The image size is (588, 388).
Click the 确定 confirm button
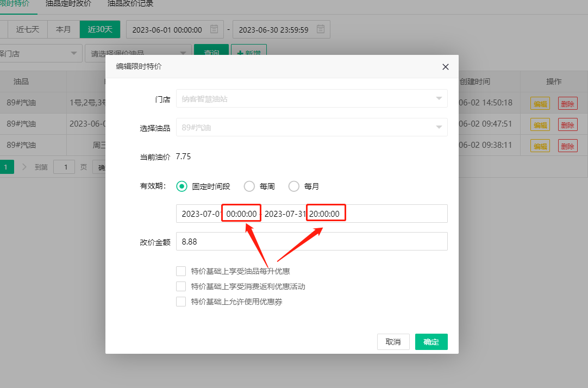click(431, 342)
